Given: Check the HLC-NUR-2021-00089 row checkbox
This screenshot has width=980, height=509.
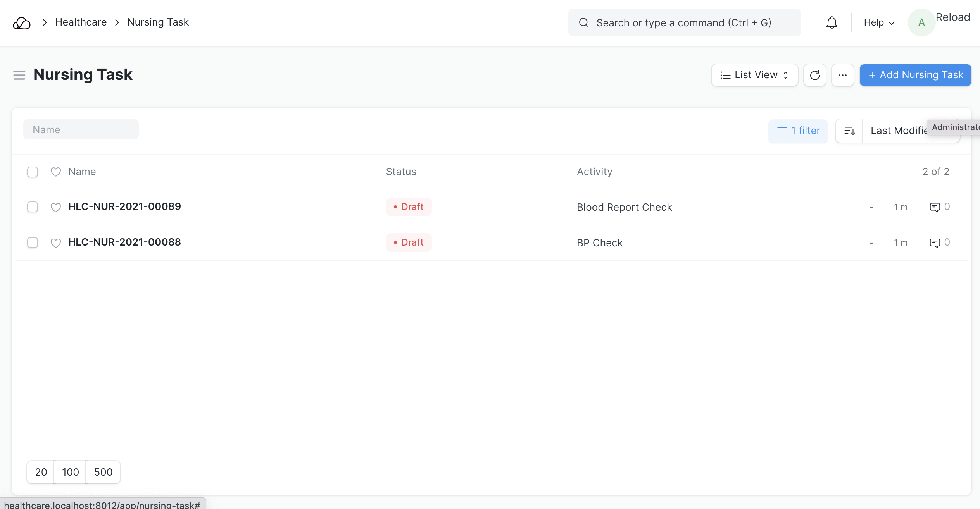Looking at the screenshot, I should point(33,207).
